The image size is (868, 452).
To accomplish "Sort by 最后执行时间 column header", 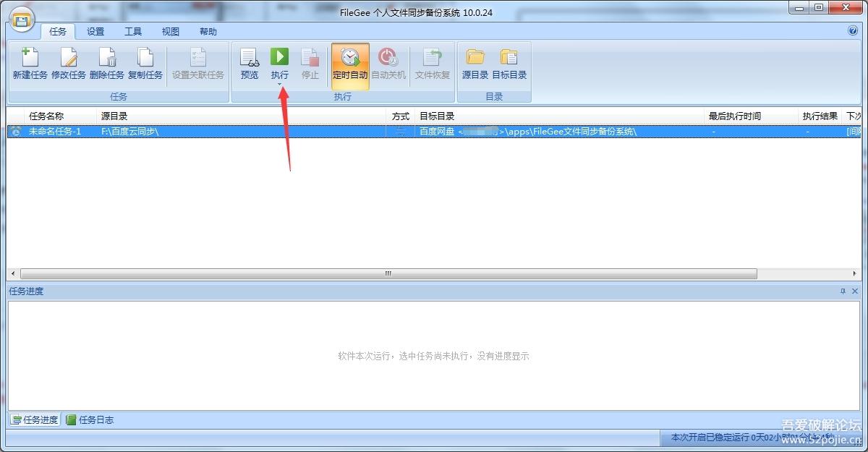I will 752,116.
